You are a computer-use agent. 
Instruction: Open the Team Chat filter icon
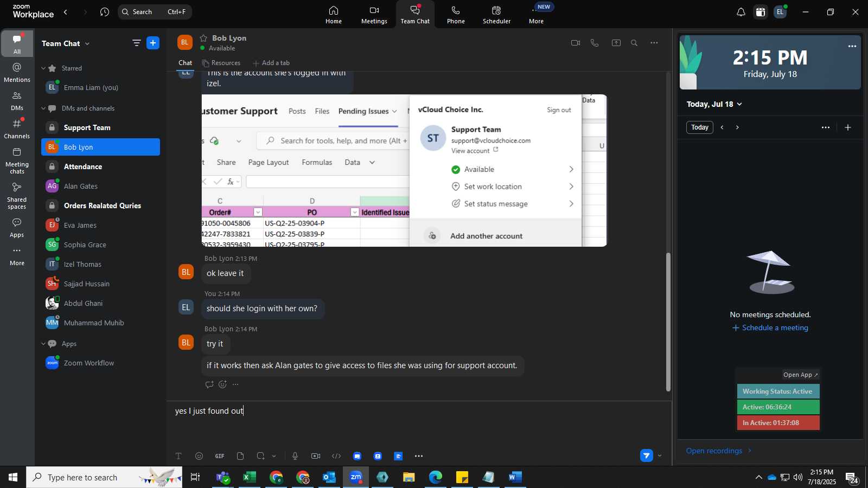click(136, 43)
